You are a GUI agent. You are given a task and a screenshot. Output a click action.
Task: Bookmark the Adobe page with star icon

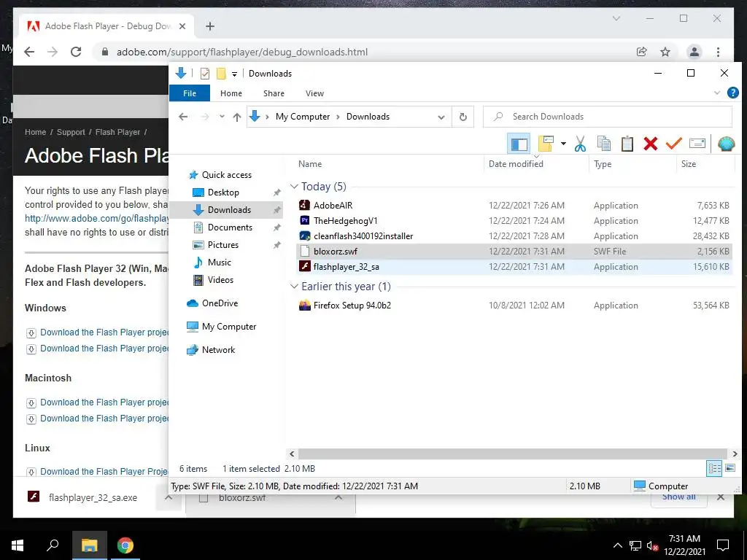(x=665, y=52)
